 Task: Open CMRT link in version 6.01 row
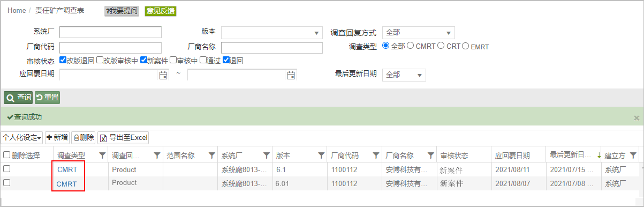[67, 184]
